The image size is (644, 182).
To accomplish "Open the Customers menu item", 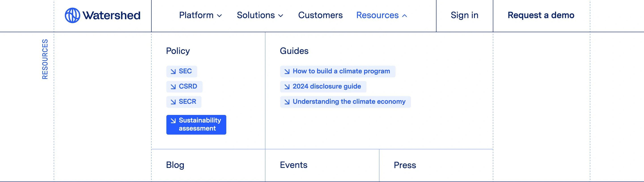I will pyautogui.click(x=320, y=15).
